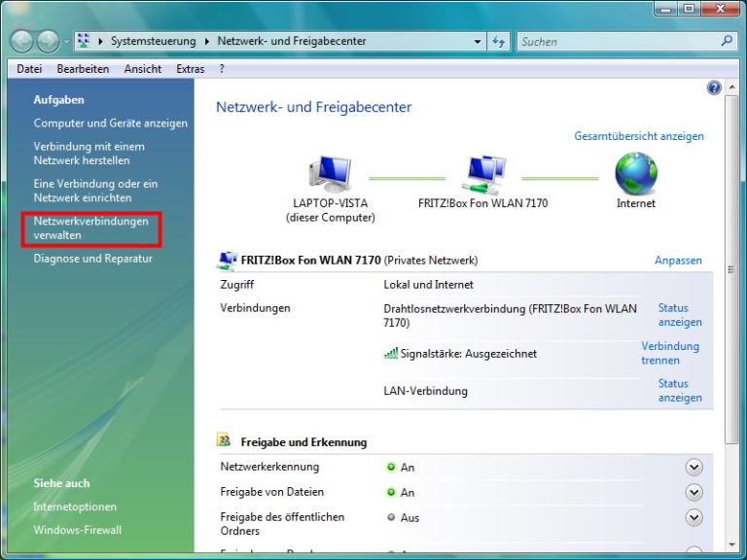
Task: Click the 'Freigabe und Erkennung' heading
Action: pyautogui.click(x=303, y=442)
